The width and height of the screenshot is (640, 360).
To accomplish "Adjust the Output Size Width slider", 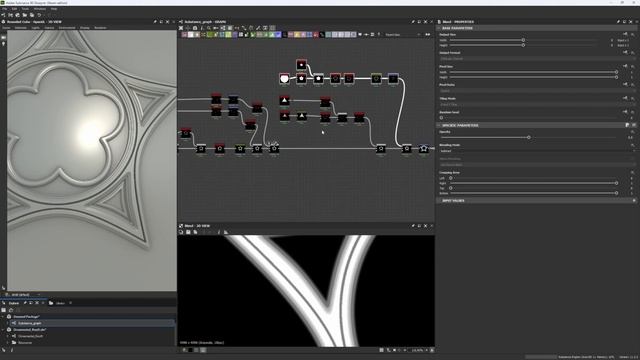I will point(523,40).
